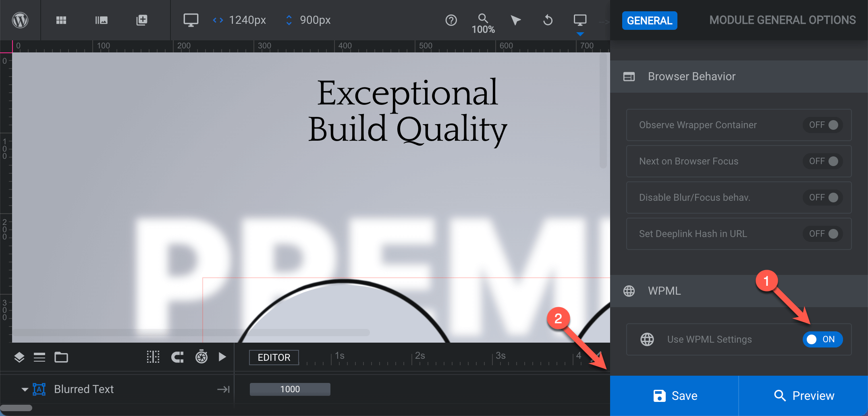The height and width of the screenshot is (416, 868).
Task: Collapse the Blurred Text layer
Action: pyautogui.click(x=25, y=389)
